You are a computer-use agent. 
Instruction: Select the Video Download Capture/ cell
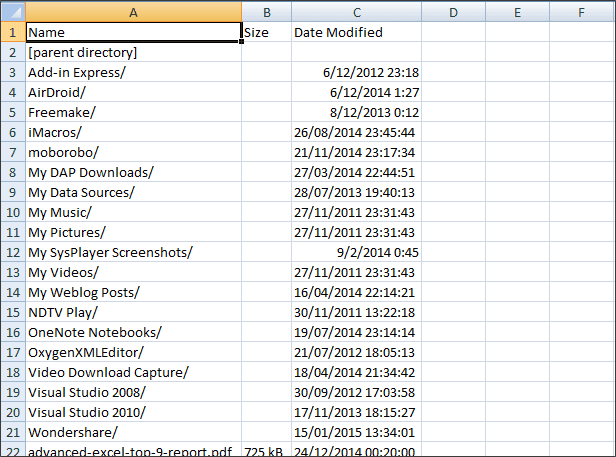[133, 372]
